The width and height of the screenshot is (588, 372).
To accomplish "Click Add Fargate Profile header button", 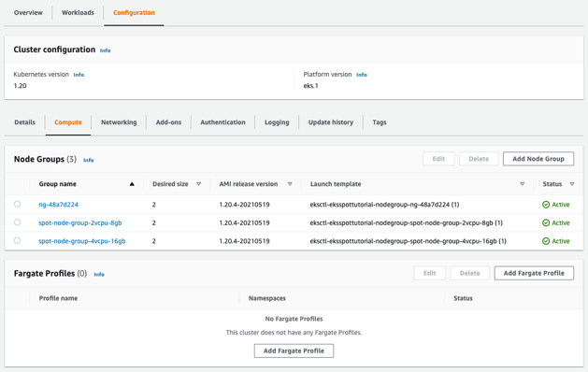I will [x=534, y=273].
